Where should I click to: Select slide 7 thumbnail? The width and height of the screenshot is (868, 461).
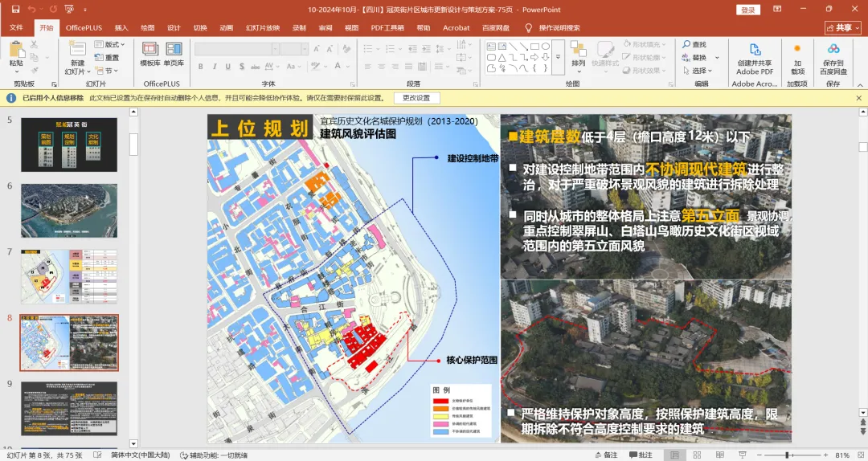(69, 276)
